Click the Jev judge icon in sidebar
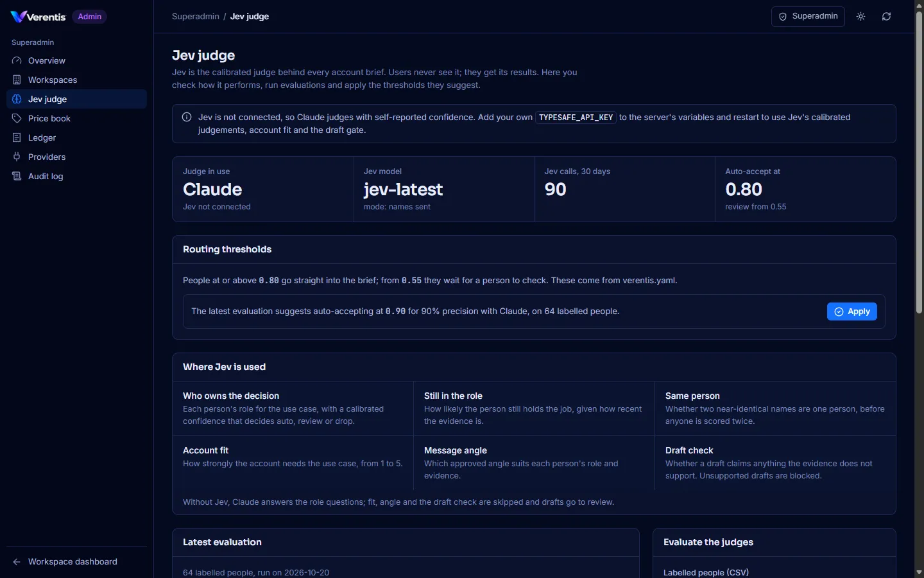This screenshot has height=578, width=924. (17, 99)
